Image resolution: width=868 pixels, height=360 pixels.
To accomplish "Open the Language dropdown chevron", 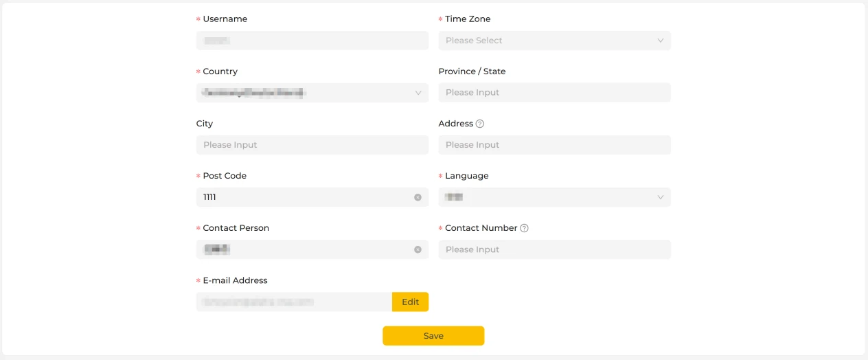I will 661,197.
